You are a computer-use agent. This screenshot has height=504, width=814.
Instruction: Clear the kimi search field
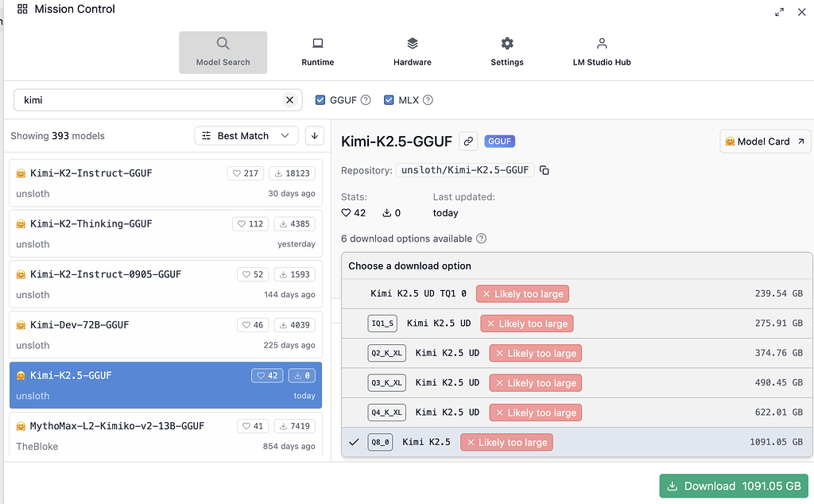click(x=289, y=99)
